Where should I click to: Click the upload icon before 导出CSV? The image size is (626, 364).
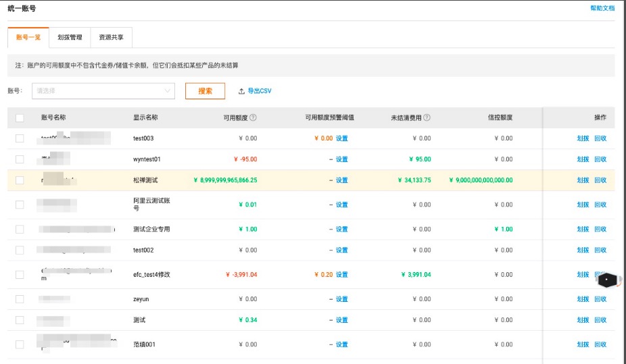coord(241,91)
